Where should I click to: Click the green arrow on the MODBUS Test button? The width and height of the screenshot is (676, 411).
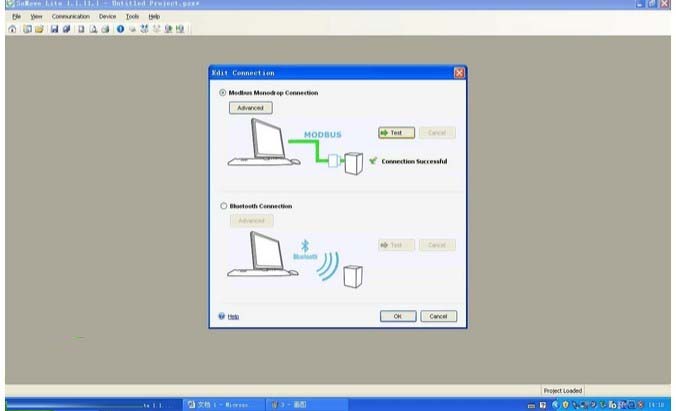coord(384,133)
